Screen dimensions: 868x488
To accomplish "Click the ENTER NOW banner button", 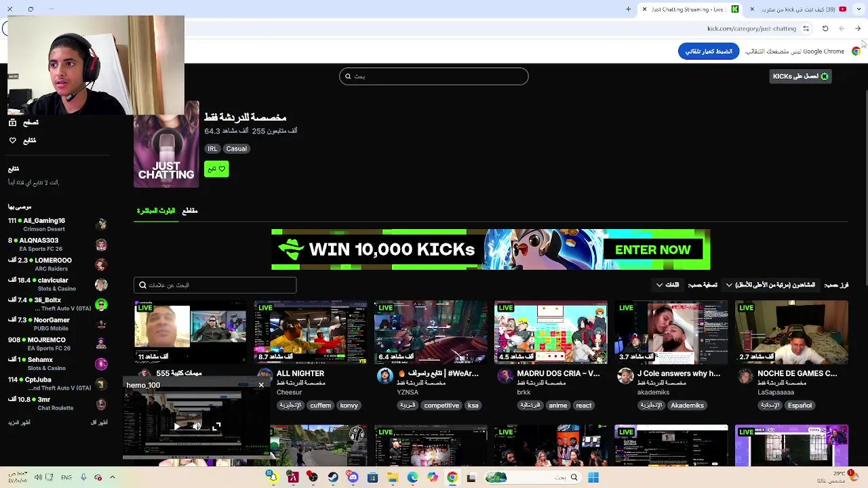I will [x=652, y=249].
